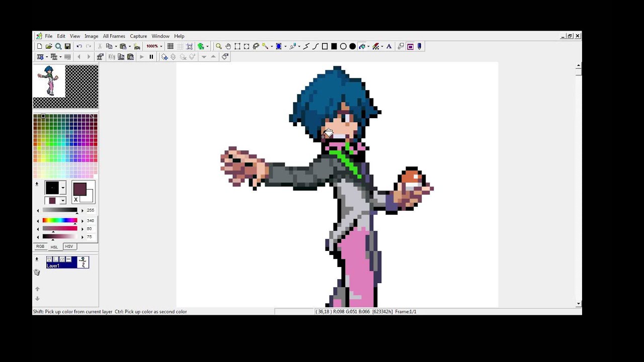
Task: Select the Zoom magnifier tool
Action: pos(219,46)
